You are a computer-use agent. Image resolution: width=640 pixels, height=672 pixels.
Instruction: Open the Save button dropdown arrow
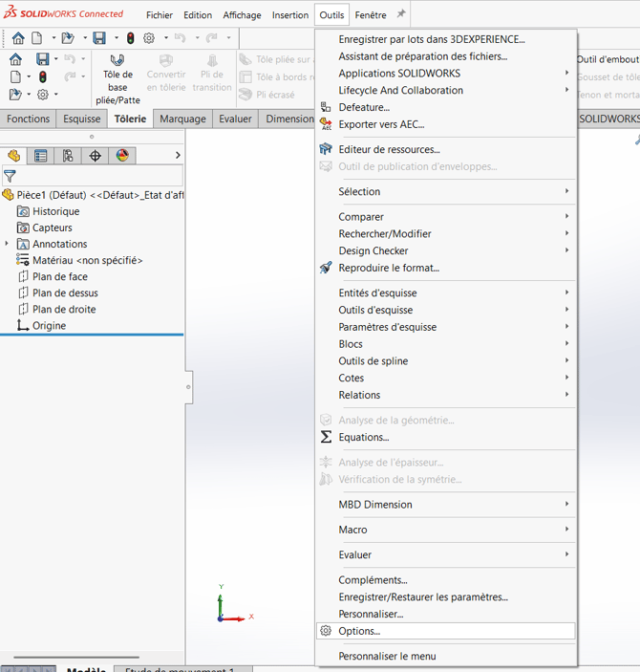tap(117, 38)
